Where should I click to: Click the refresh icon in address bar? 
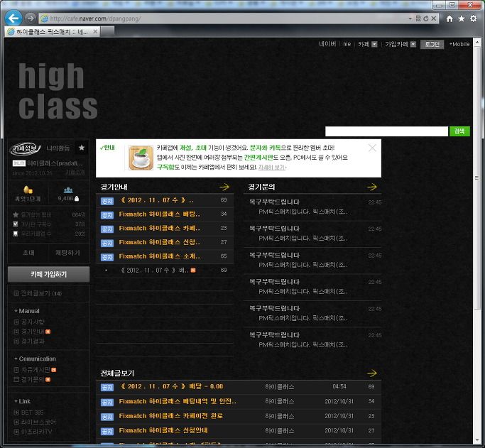[426, 18]
